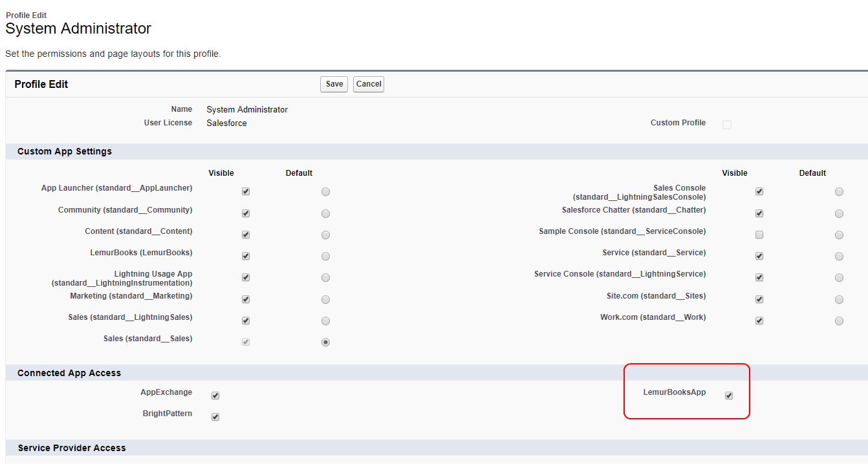Toggle Visible checkbox for Sales (standard__LightningSales)
Viewport: 868px width, 464px height.
point(246,321)
